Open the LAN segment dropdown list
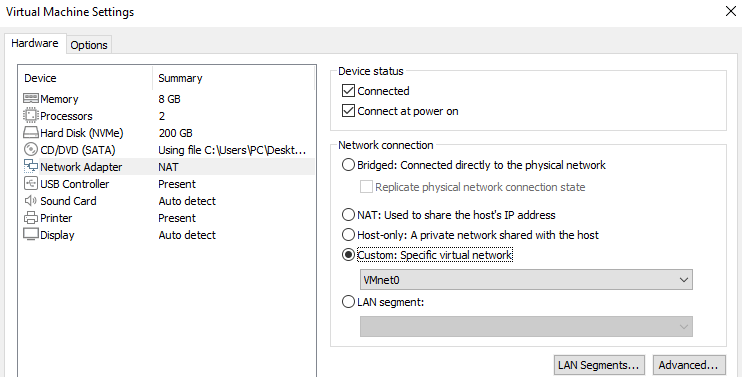This screenshot has width=742, height=377. pyautogui.click(x=526, y=326)
